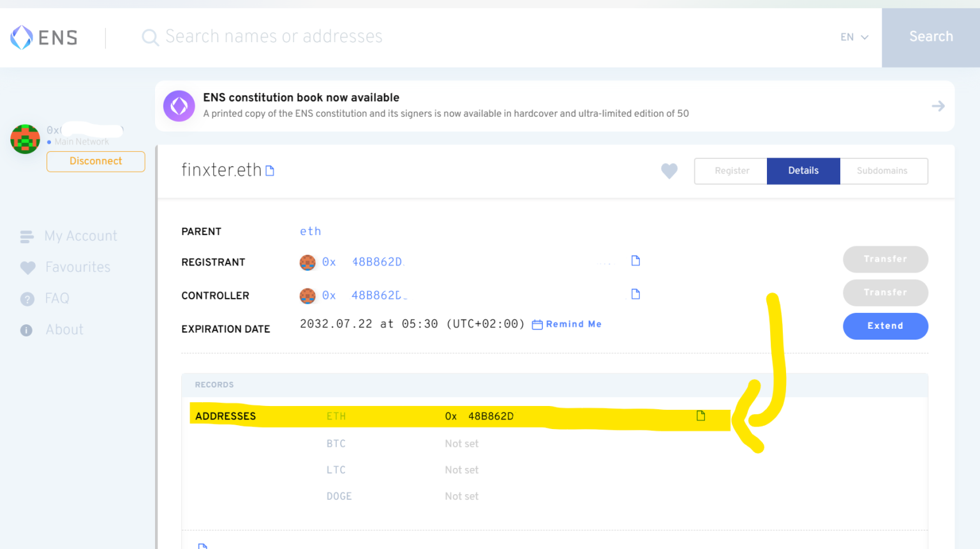The width and height of the screenshot is (980, 549).
Task: Open the FAQ page
Action: pos(57,299)
